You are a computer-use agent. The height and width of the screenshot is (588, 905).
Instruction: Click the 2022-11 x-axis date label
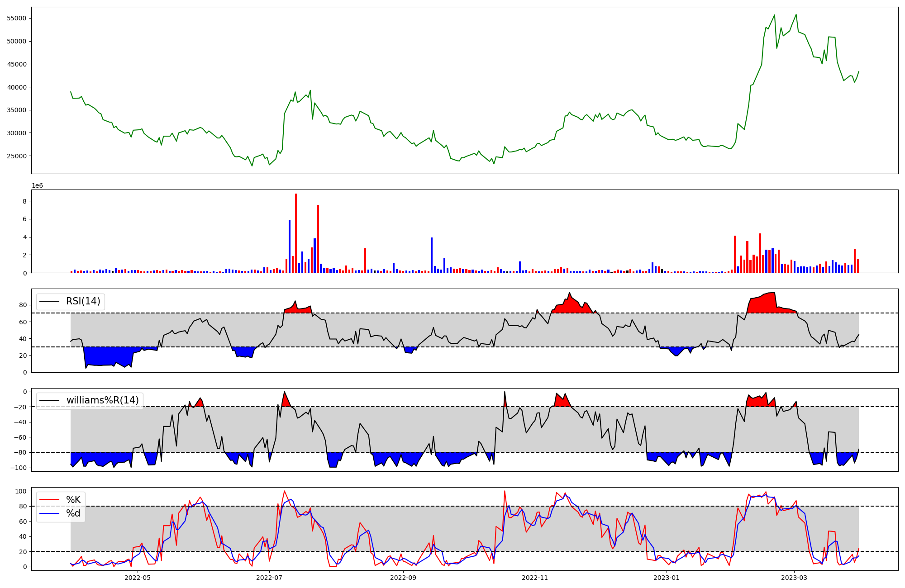(535, 578)
